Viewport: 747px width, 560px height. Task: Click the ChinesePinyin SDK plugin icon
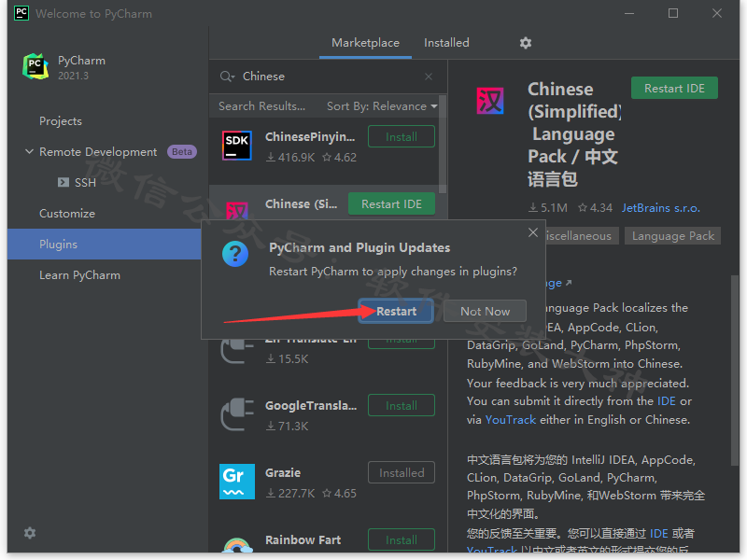pos(237,146)
